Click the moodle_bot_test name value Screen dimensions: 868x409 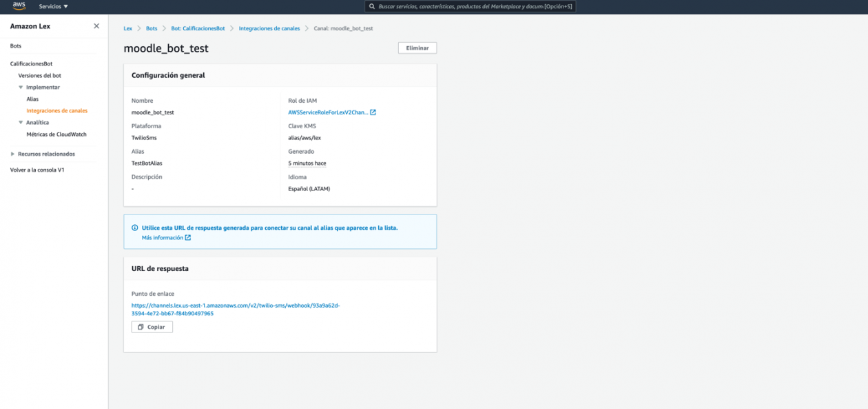click(153, 112)
